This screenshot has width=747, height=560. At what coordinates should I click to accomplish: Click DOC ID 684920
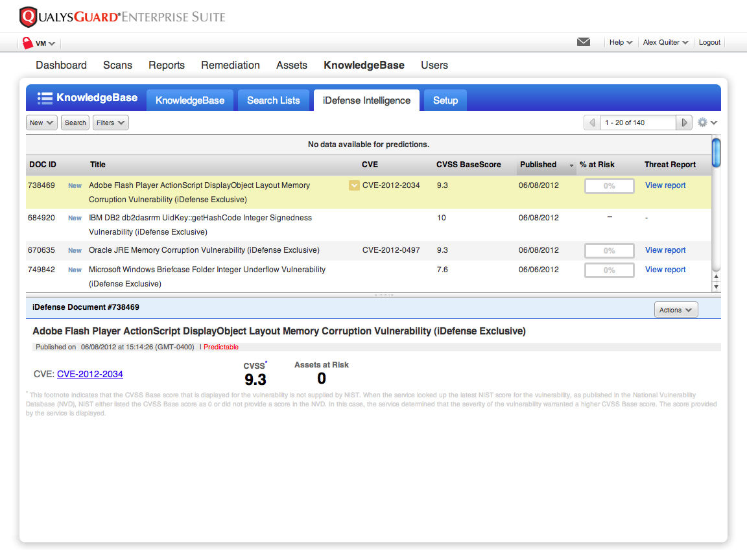pyautogui.click(x=41, y=218)
